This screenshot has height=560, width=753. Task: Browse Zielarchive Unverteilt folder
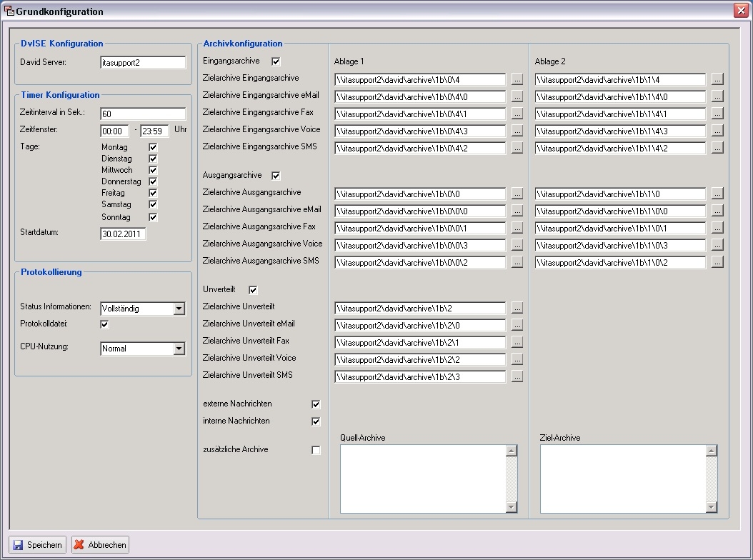517,309
